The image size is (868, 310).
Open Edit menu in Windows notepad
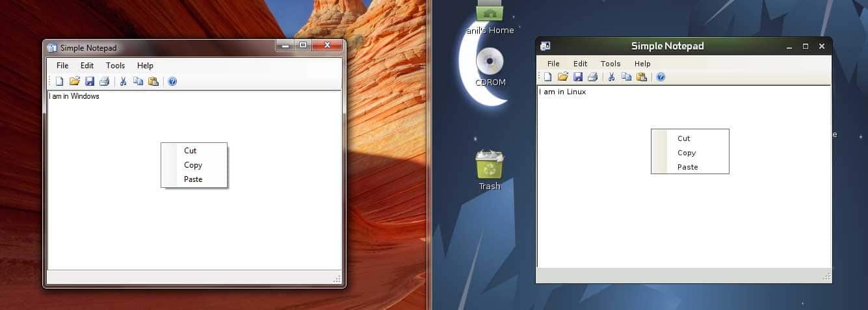tap(87, 66)
